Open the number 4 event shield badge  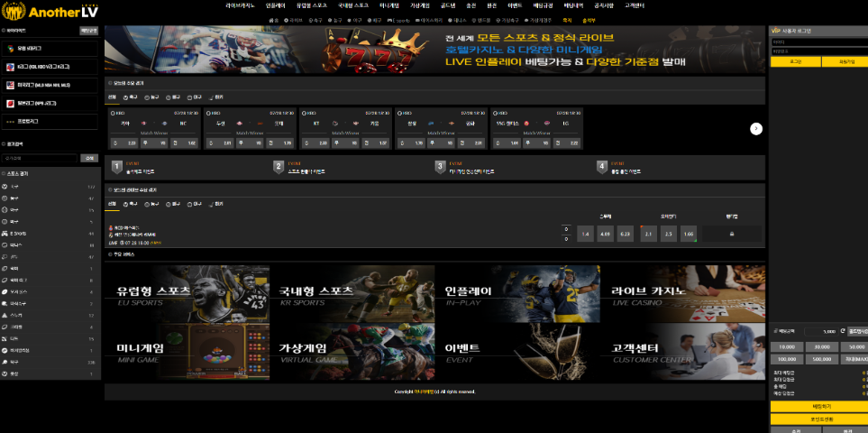pyautogui.click(x=601, y=167)
